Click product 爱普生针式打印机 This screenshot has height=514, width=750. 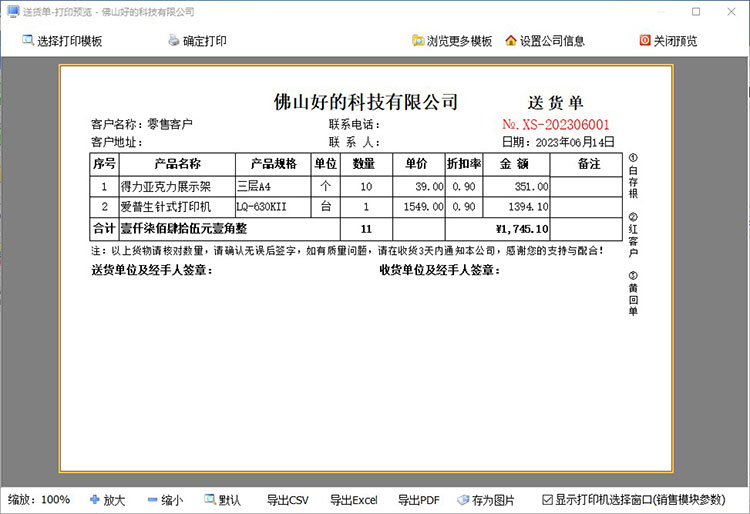[x=165, y=207]
